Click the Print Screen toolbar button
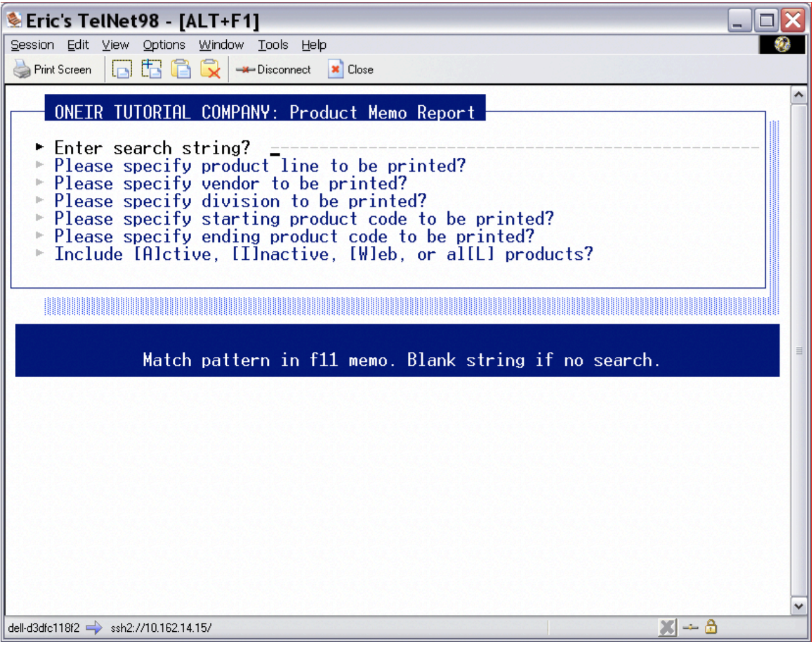812x645 pixels. point(53,70)
